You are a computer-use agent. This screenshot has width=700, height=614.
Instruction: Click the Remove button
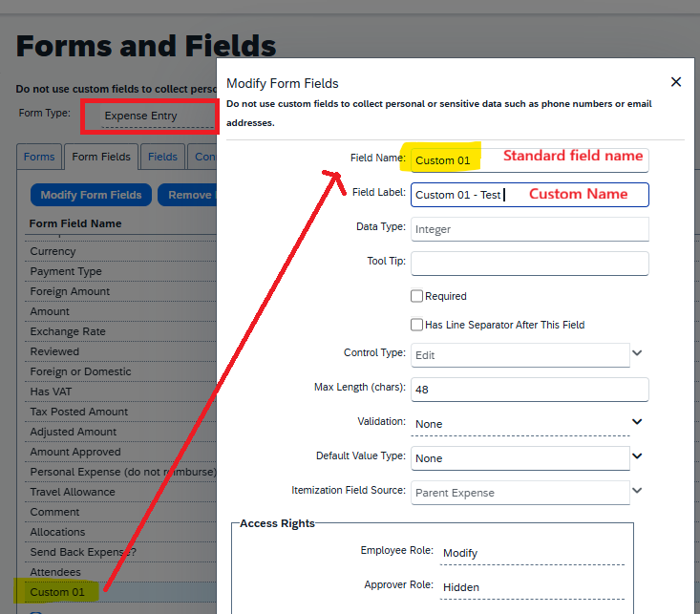pos(187,195)
